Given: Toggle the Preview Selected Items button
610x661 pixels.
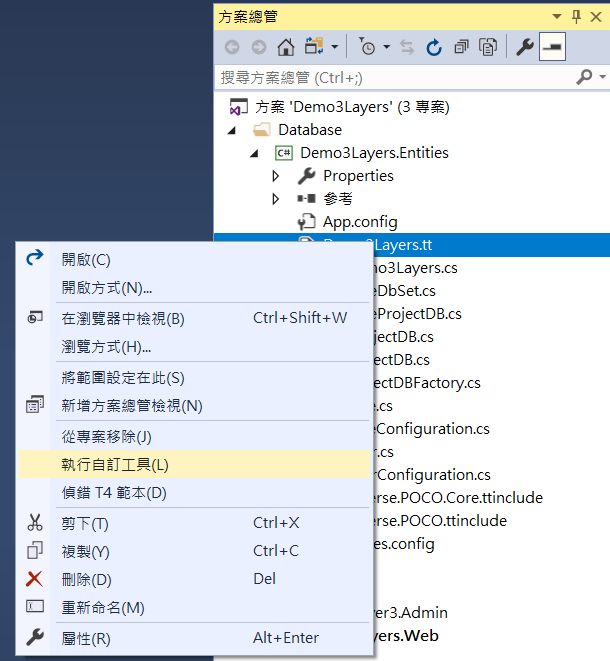Looking at the screenshot, I should (x=552, y=47).
